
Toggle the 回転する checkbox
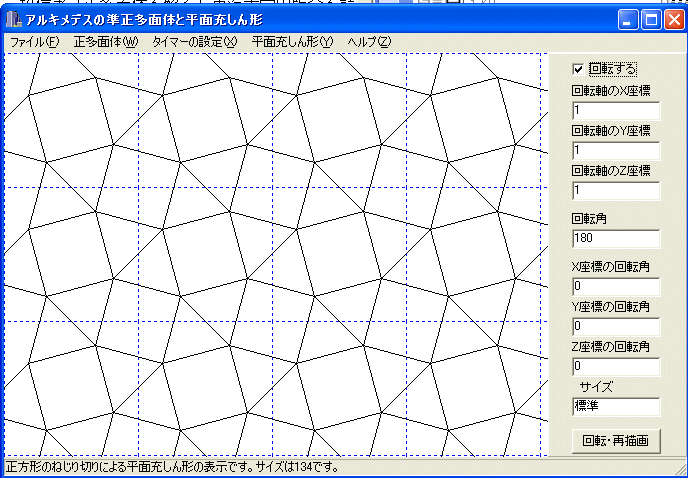pos(578,69)
